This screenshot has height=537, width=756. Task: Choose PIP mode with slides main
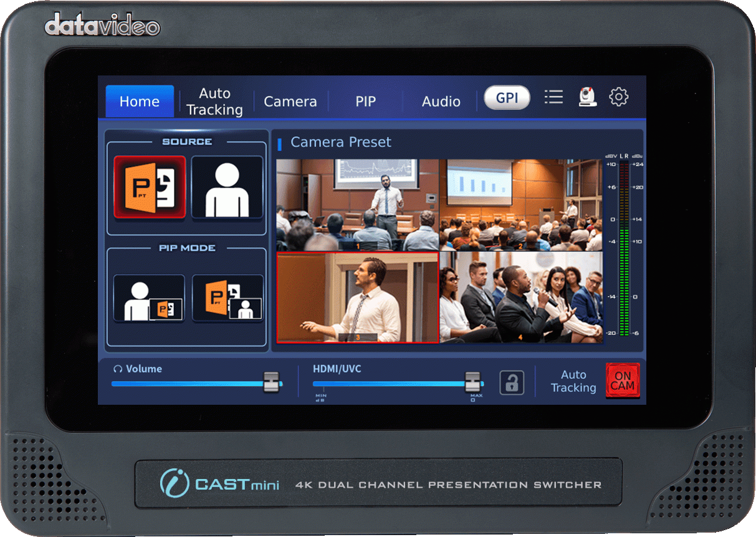tap(227, 299)
